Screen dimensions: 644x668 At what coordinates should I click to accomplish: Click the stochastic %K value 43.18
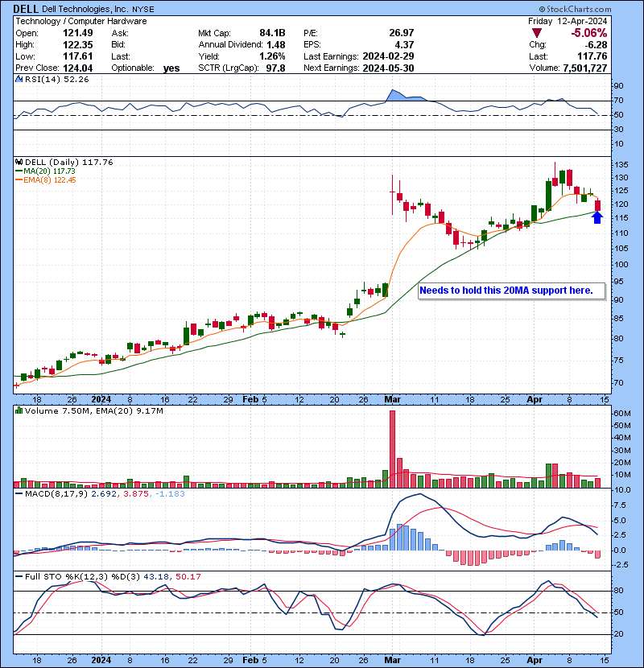point(156,576)
